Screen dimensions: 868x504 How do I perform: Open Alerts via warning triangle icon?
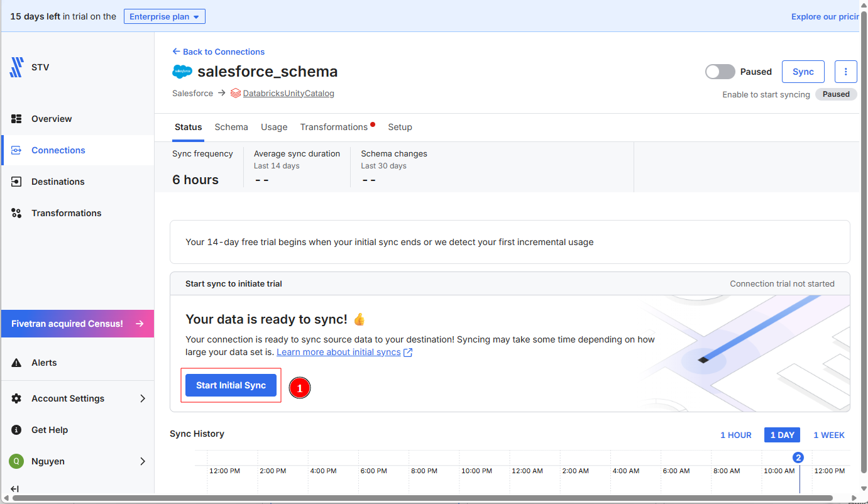point(17,363)
